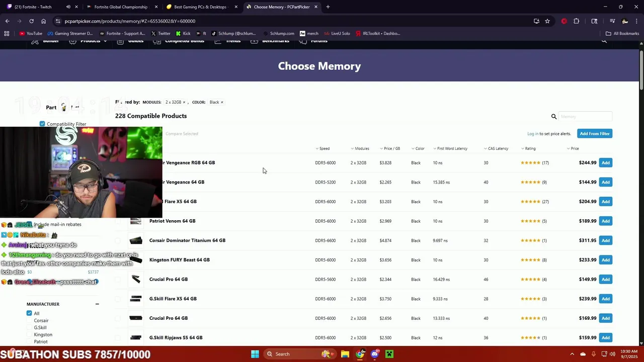The width and height of the screenshot is (644, 362).
Task: Select the Patriot Venom 64 GB row checkbox
Action: pyautogui.click(x=118, y=221)
